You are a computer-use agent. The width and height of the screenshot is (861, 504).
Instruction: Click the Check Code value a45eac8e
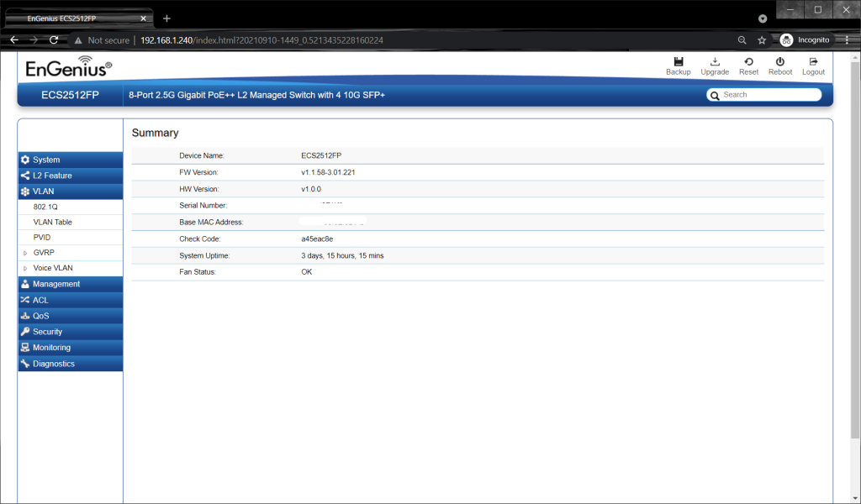[x=317, y=239]
